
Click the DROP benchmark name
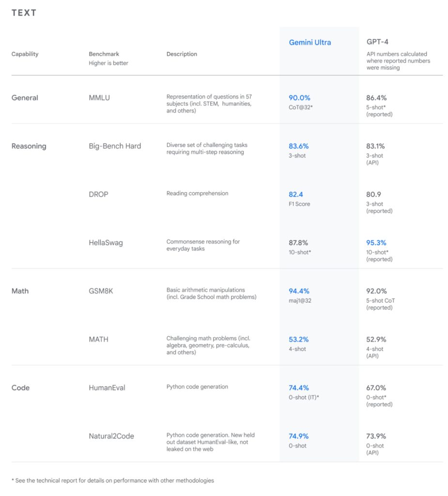(x=98, y=195)
